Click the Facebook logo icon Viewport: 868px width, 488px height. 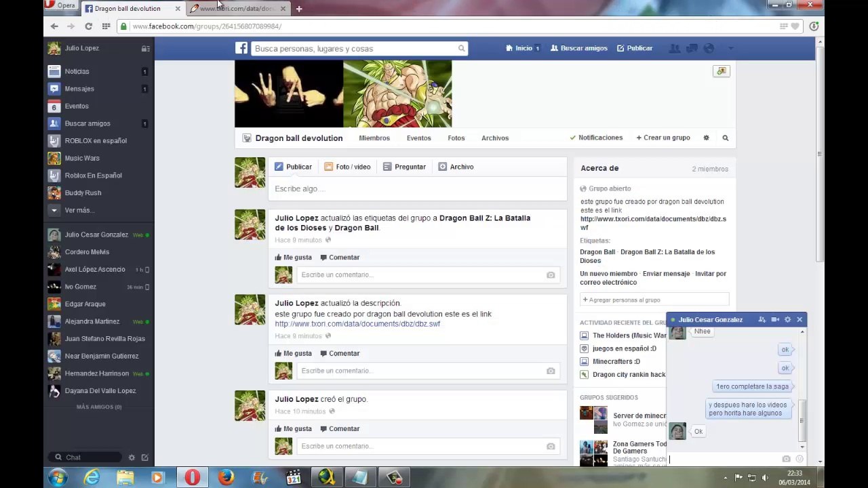(x=241, y=48)
